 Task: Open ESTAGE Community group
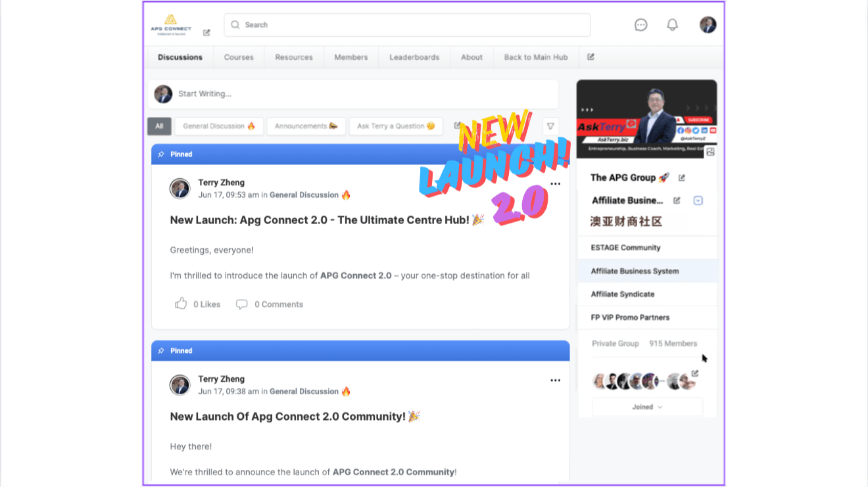pyautogui.click(x=647, y=248)
